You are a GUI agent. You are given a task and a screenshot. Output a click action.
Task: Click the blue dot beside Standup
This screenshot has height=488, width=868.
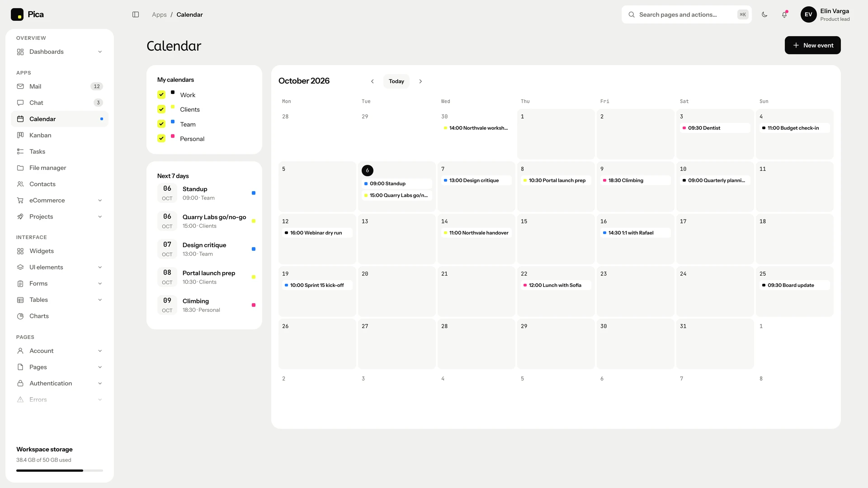click(254, 193)
